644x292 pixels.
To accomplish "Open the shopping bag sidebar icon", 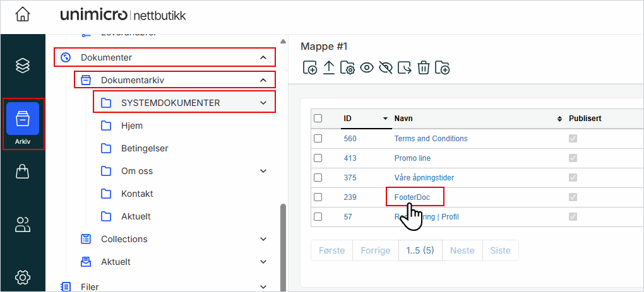I will 23,172.
